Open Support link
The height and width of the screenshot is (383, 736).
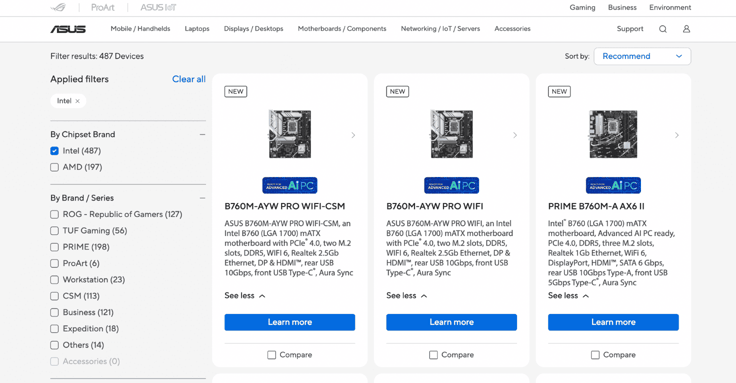[630, 29]
